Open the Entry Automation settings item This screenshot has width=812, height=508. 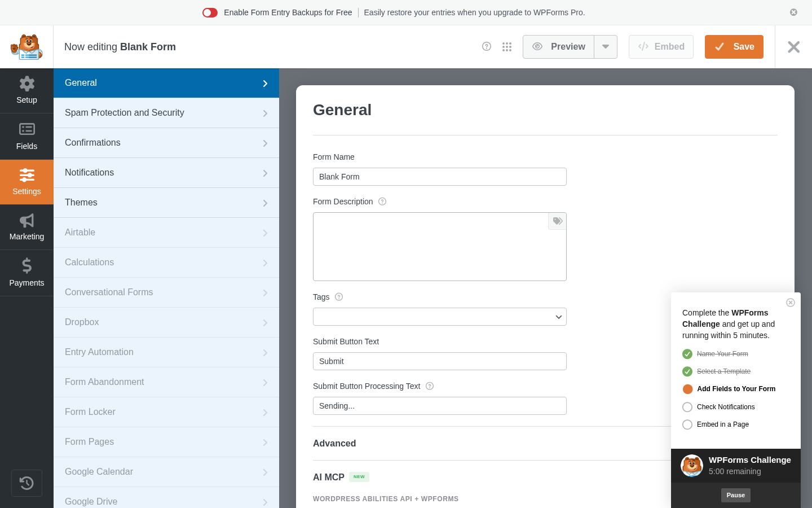point(166,352)
